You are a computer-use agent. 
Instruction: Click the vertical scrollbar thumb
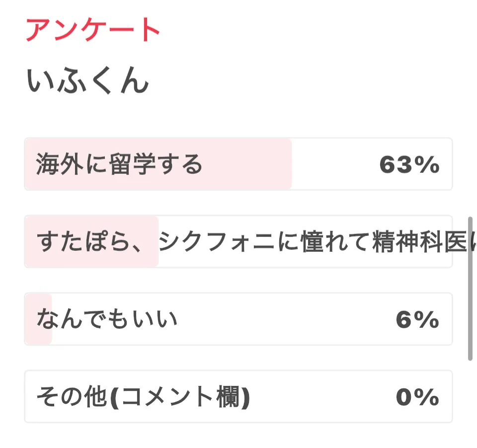470,288
